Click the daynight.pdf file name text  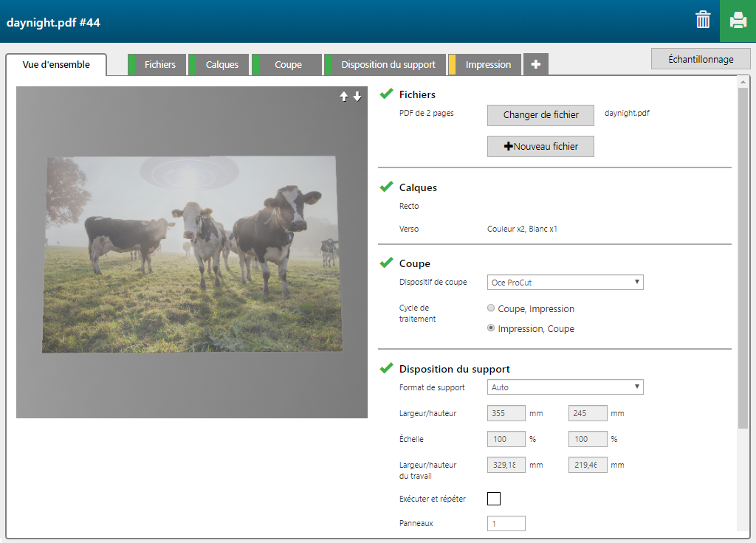627,113
